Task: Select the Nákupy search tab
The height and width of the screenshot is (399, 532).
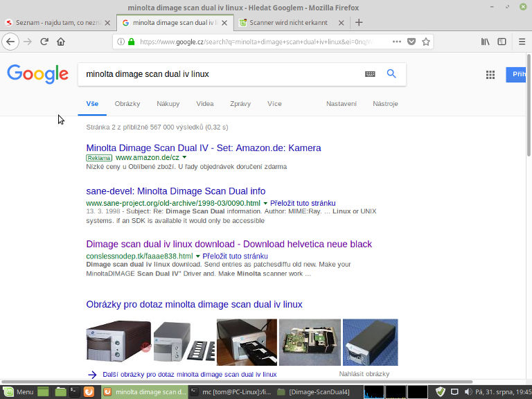Action: coord(168,104)
